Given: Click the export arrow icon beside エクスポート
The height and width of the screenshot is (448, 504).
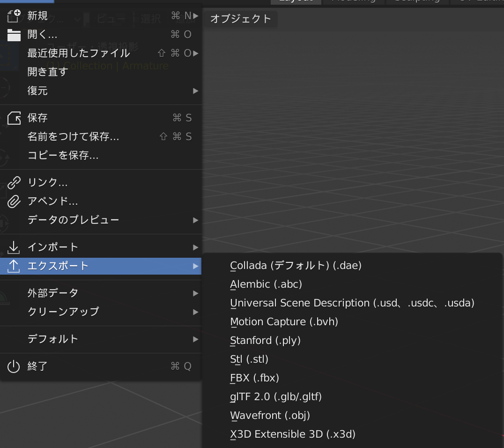Looking at the screenshot, I should pos(14,266).
